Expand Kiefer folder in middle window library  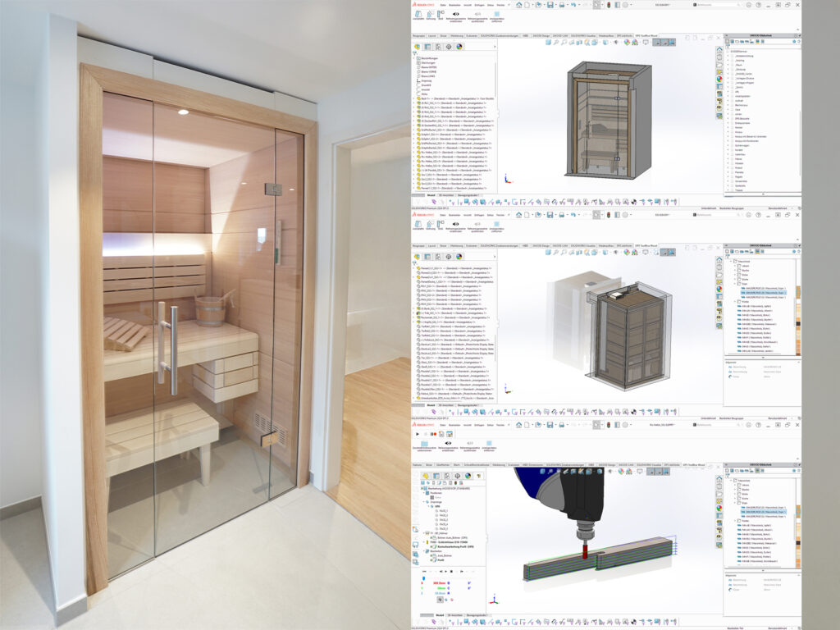click(735, 302)
